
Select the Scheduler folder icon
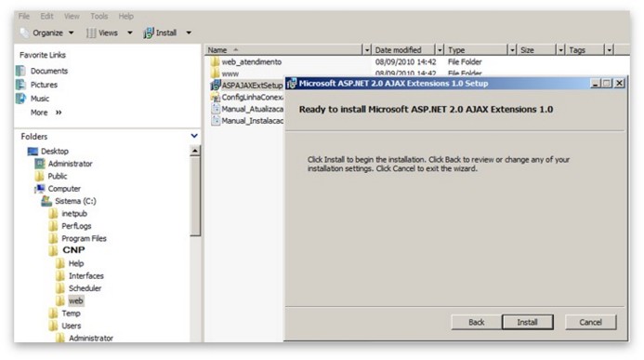pos(60,288)
